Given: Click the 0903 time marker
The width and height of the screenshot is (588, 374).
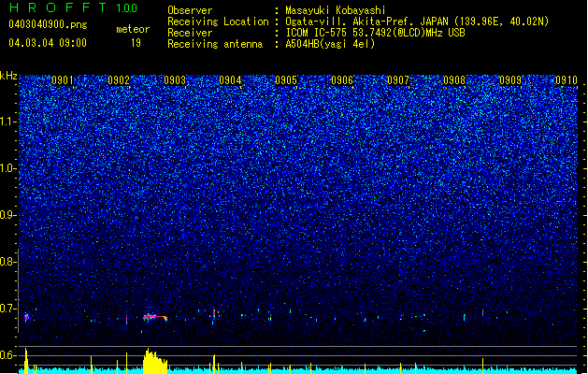Looking at the screenshot, I should (175, 80).
